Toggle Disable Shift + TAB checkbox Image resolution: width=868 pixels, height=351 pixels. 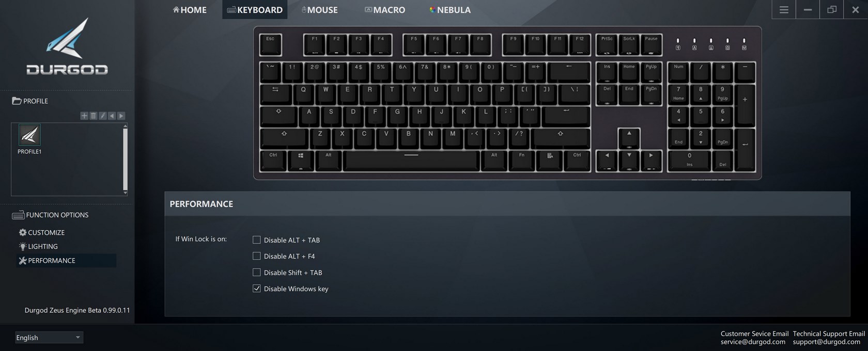tap(256, 272)
